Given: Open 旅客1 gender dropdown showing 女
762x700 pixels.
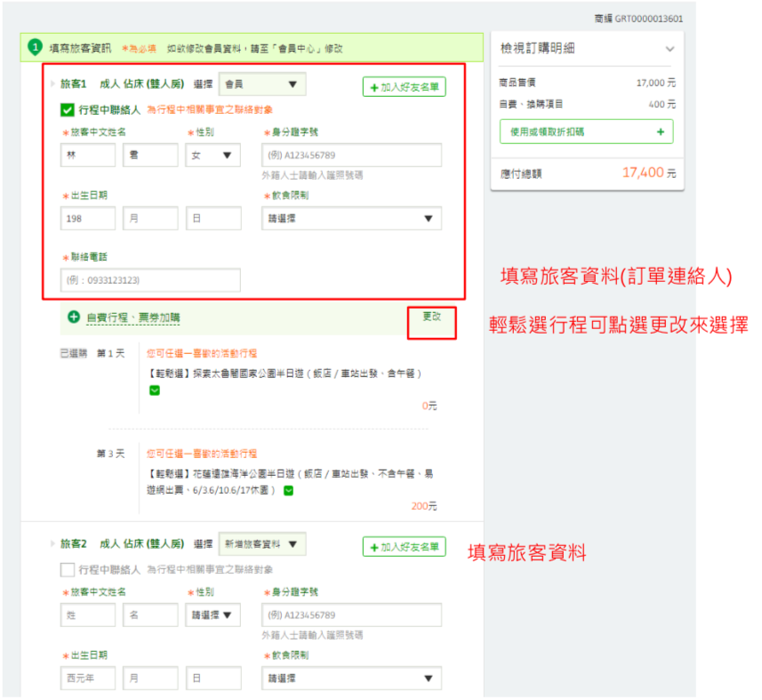Looking at the screenshot, I should pyautogui.click(x=213, y=156).
